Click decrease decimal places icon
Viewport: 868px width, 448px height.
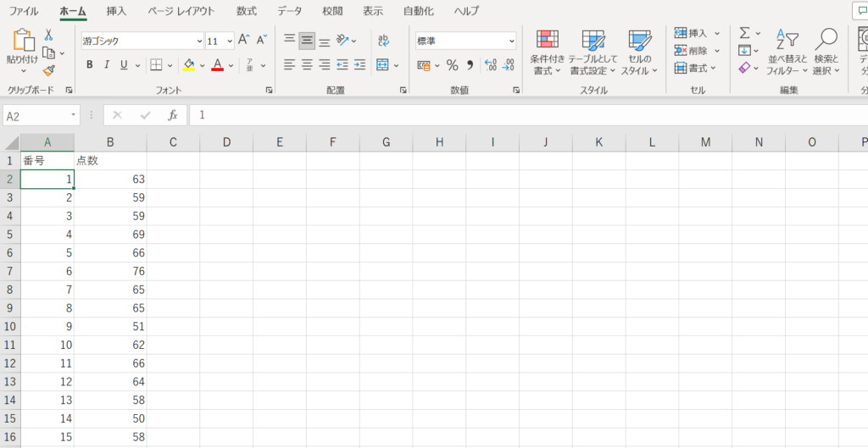point(509,65)
